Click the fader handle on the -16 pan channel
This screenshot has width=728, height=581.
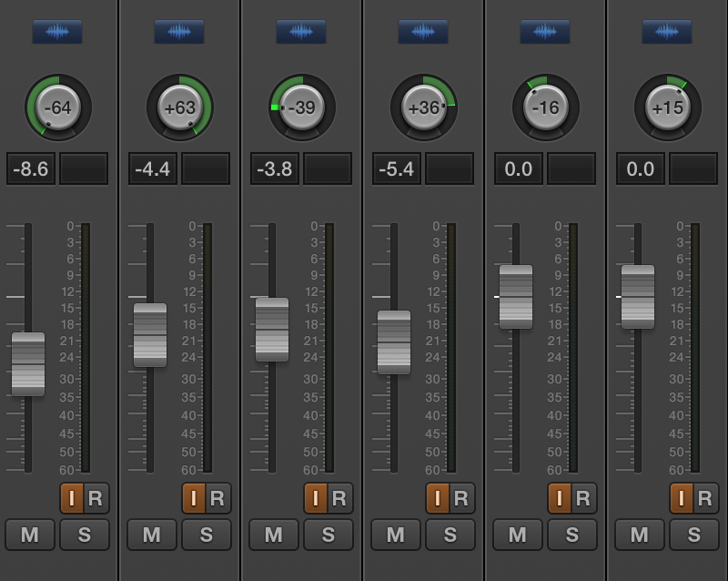516,297
